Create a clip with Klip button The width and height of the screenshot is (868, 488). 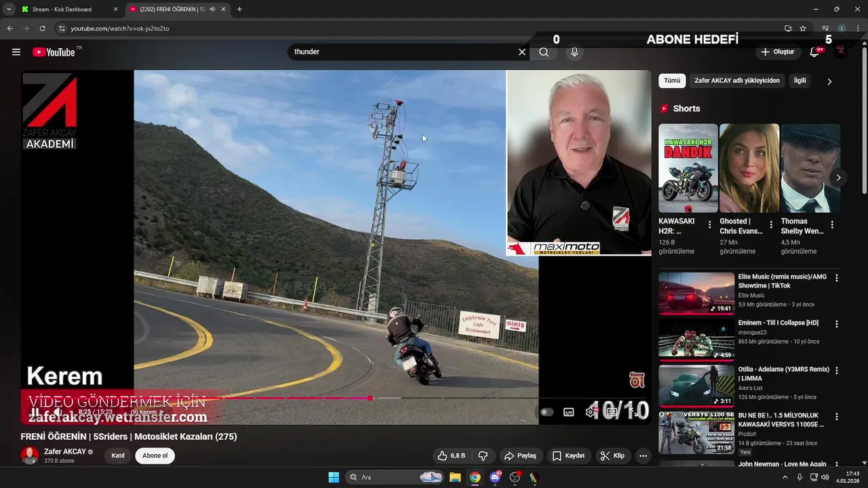612,455
